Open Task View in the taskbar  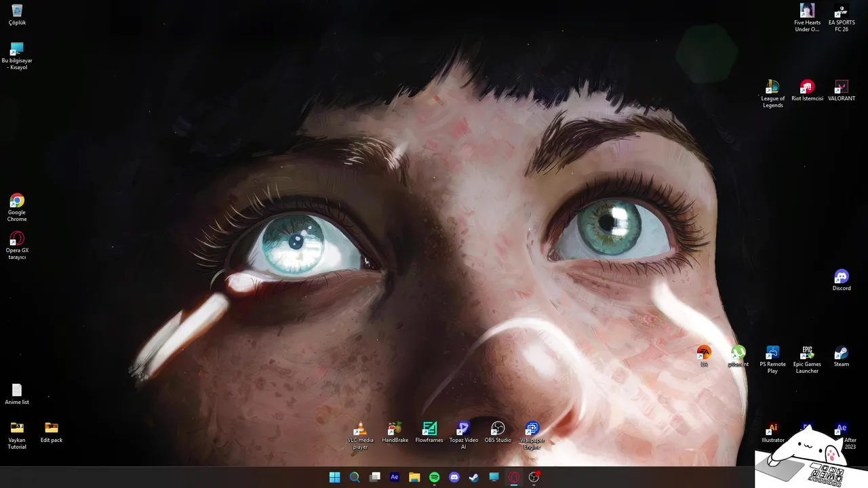point(374,477)
